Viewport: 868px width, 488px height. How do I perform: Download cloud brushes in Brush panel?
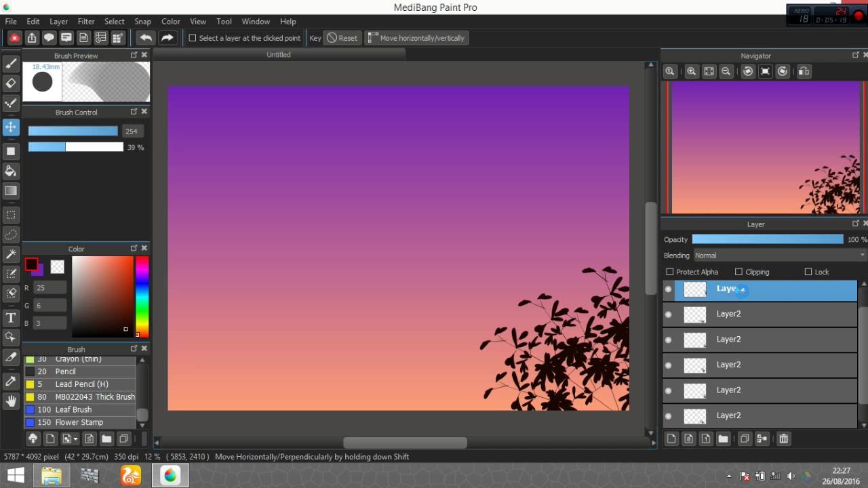[x=33, y=439]
